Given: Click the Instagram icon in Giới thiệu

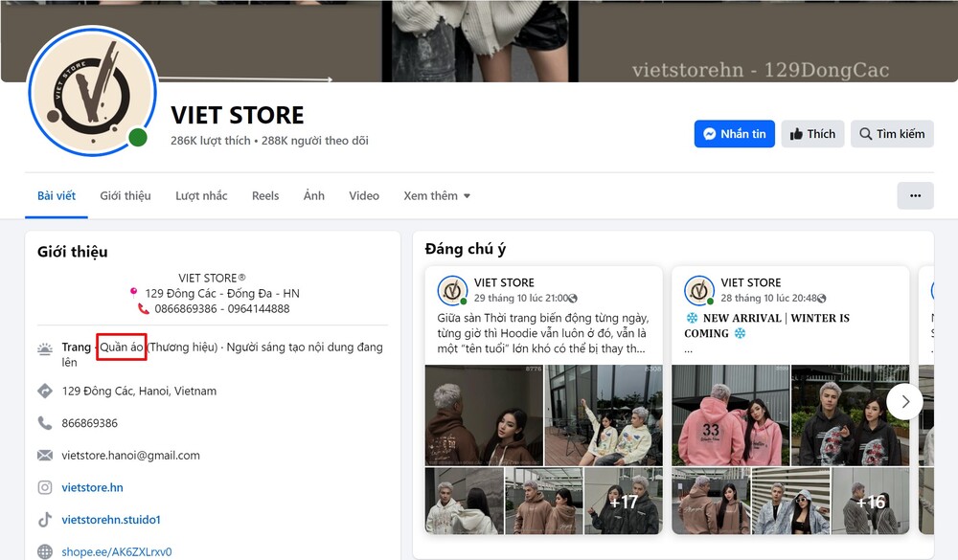Looking at the screenshot, I should pyautogui.click(x=45, y=487).
